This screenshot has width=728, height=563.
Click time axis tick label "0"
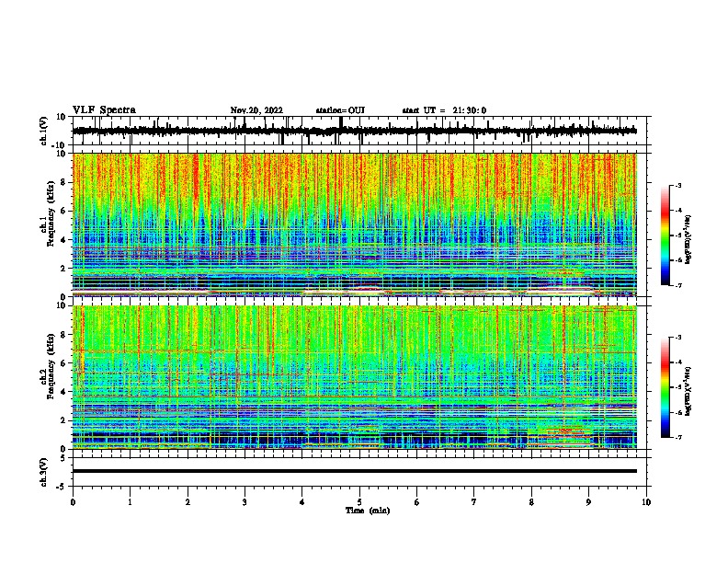pos(73,502)
